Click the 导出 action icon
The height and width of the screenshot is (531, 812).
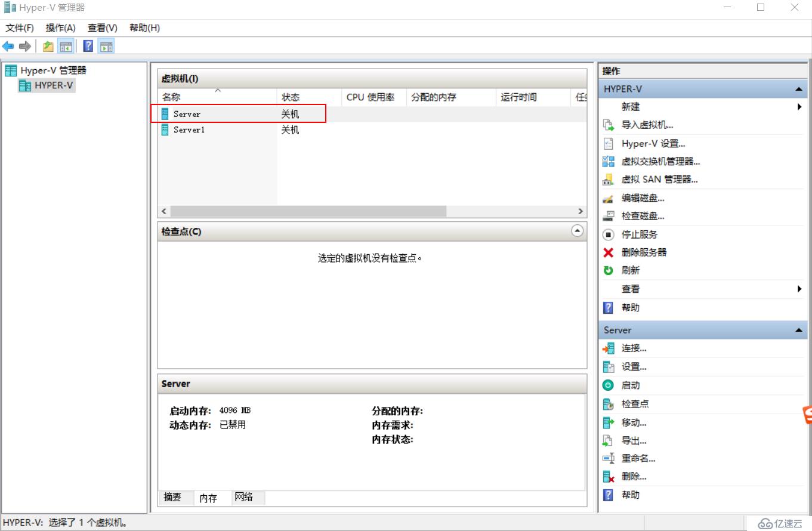point(609,441)
